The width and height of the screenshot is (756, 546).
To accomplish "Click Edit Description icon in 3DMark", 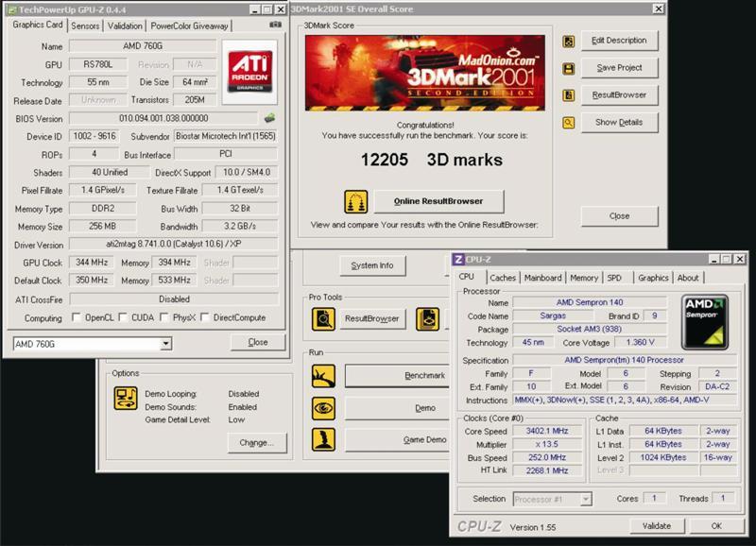I will [569, 41].
